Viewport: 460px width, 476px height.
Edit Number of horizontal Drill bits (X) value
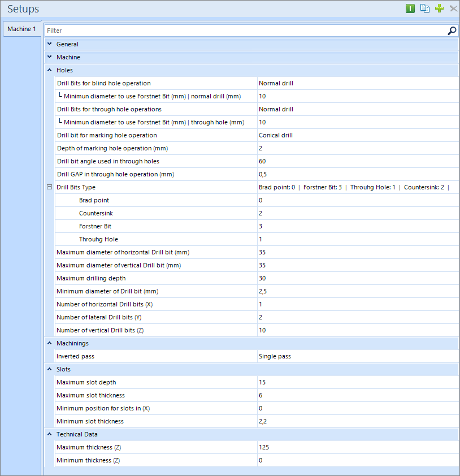coord(358,304)
